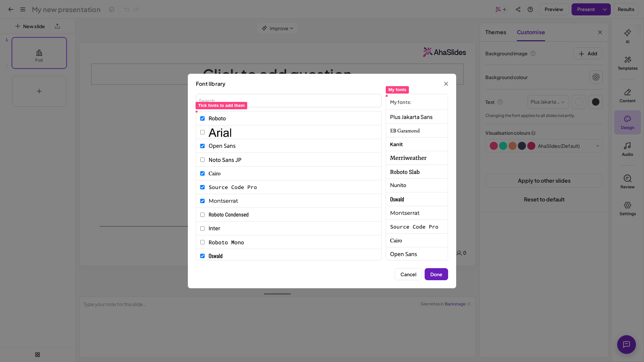The height and width of the screenshot is (362, 644).
Task: Open the Review sidebar tool
Action: pyautogui.click(x=627, y=182)
